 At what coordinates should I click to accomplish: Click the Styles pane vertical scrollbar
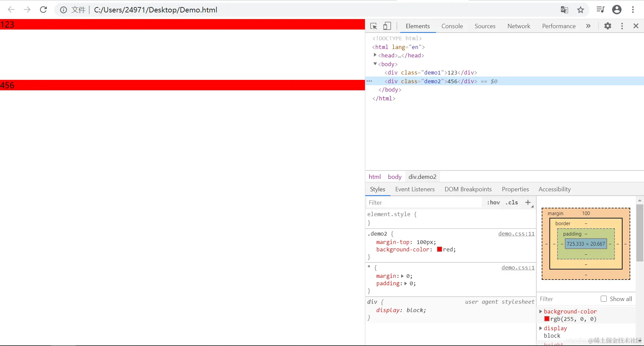tap(640, 233)
